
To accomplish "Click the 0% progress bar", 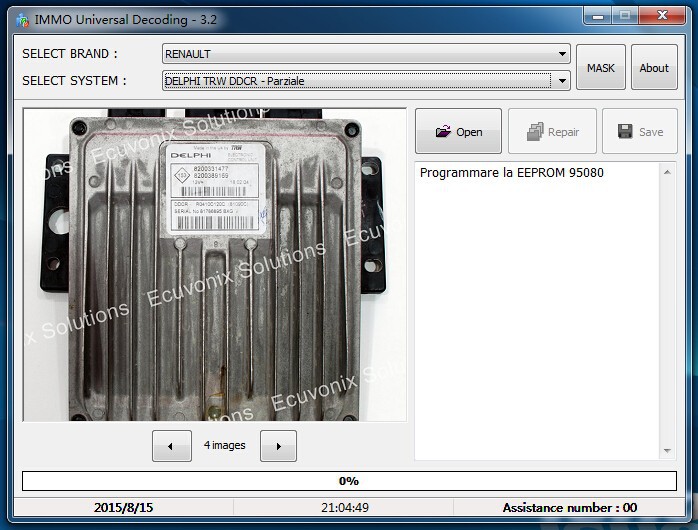I will [x=348, y=481].
